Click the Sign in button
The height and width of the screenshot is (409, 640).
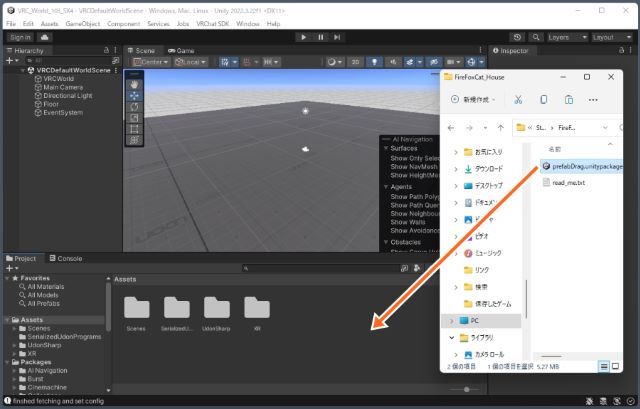click(20, 37)
